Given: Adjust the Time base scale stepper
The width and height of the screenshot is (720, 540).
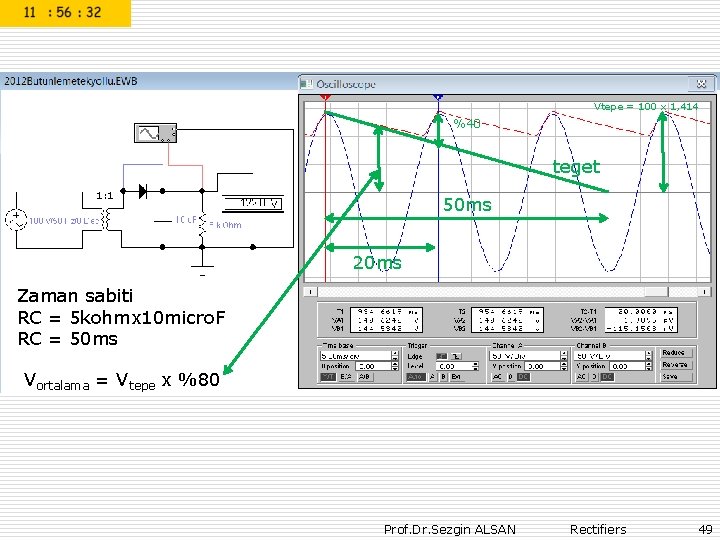Looking at the screenshot, I should (x=395, y=356).
